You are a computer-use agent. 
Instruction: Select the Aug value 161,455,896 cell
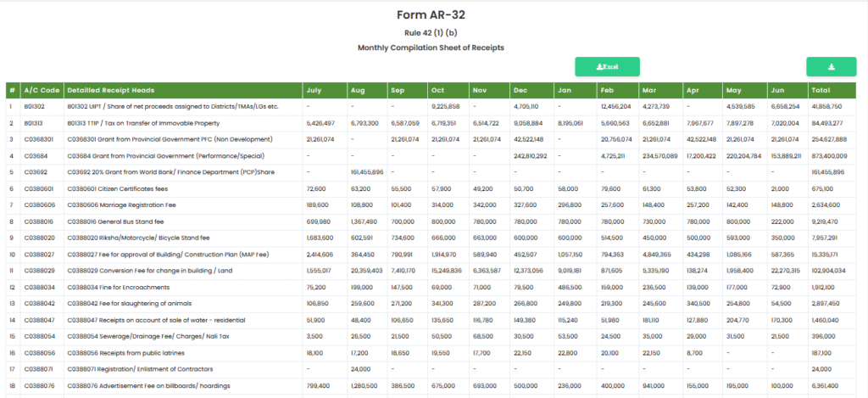tap(367, 172)
